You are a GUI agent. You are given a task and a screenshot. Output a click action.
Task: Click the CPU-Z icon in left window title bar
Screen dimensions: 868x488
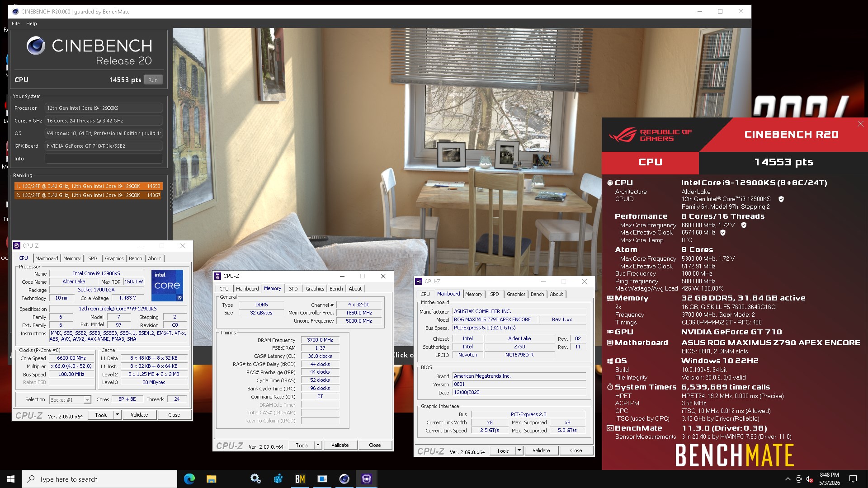point(17,246)
